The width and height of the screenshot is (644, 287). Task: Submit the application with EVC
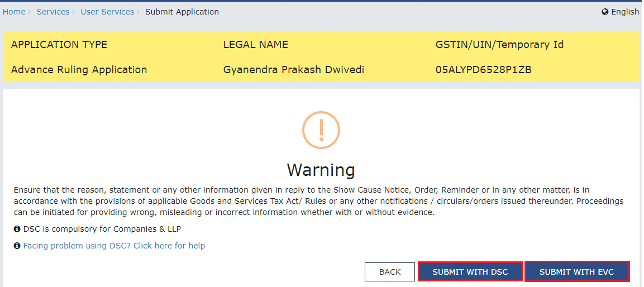click(x=576, y=272)
